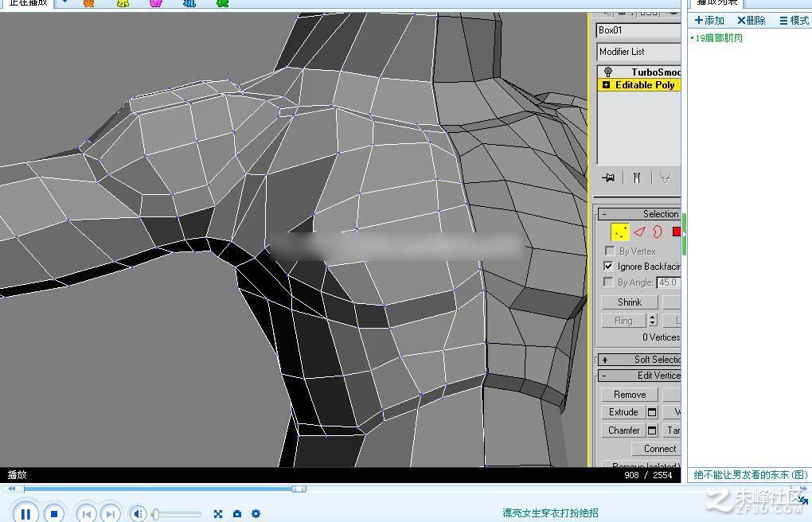Select Editable Poly in the modifier stack

pos(645,85)
